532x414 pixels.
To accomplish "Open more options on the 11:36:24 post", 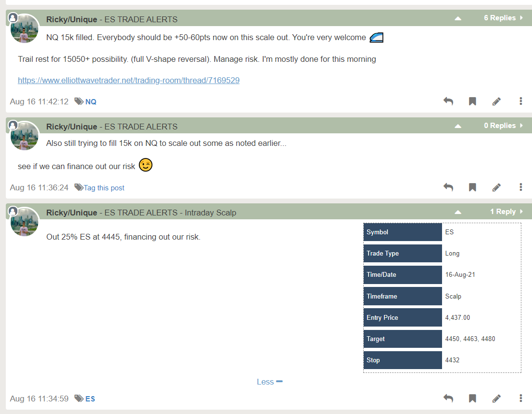I will pyautogui.click(x=521, y=187).
